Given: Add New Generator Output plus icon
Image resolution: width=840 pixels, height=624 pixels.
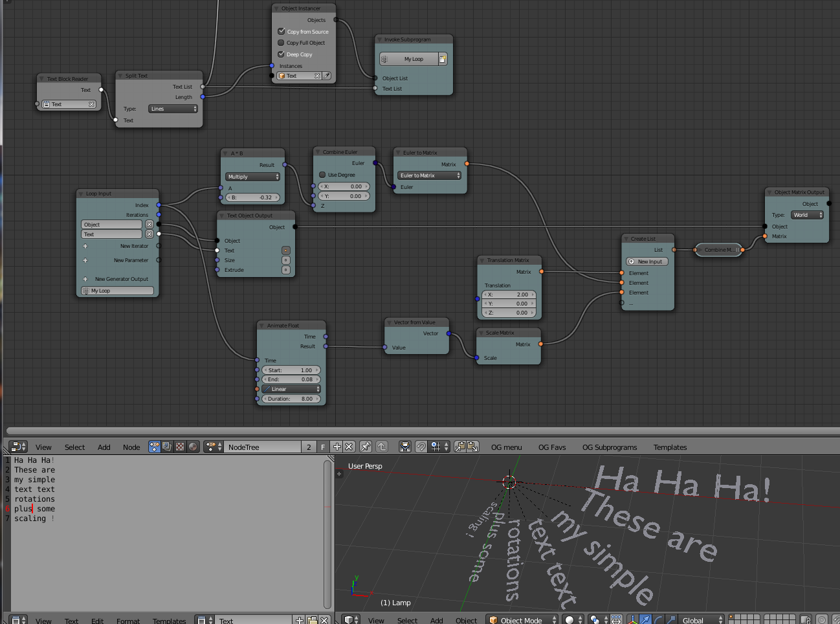Looking at the screenshot, I should click(85, 279).
